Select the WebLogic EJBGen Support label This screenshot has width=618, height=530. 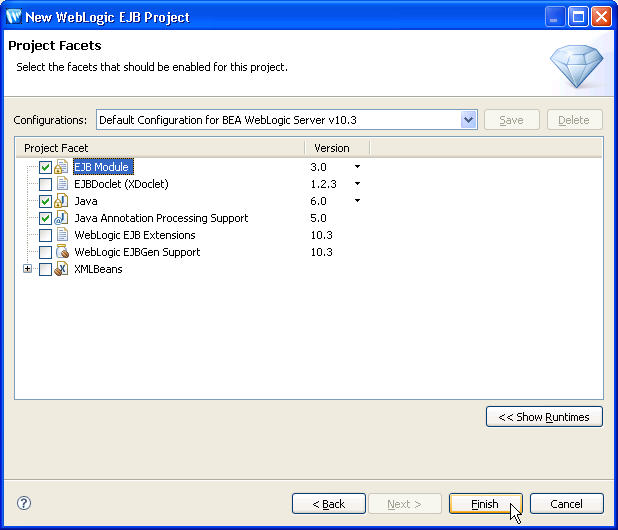(x=137, y=252)
